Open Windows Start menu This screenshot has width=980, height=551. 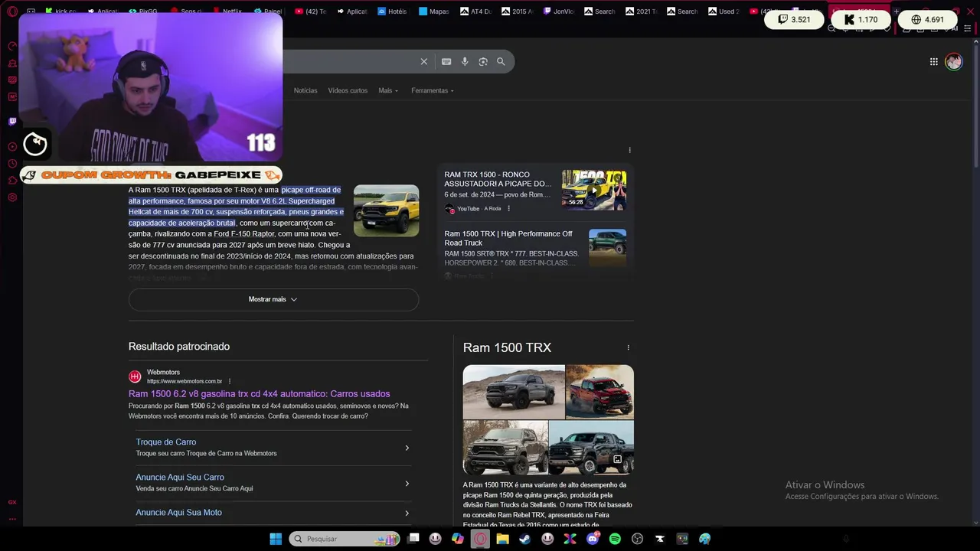276,539
